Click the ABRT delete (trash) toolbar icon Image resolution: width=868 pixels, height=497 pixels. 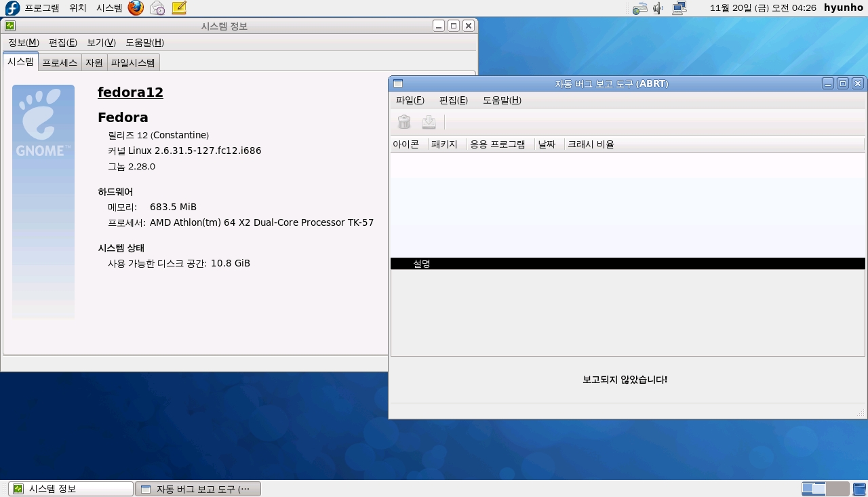click(404, 121)
